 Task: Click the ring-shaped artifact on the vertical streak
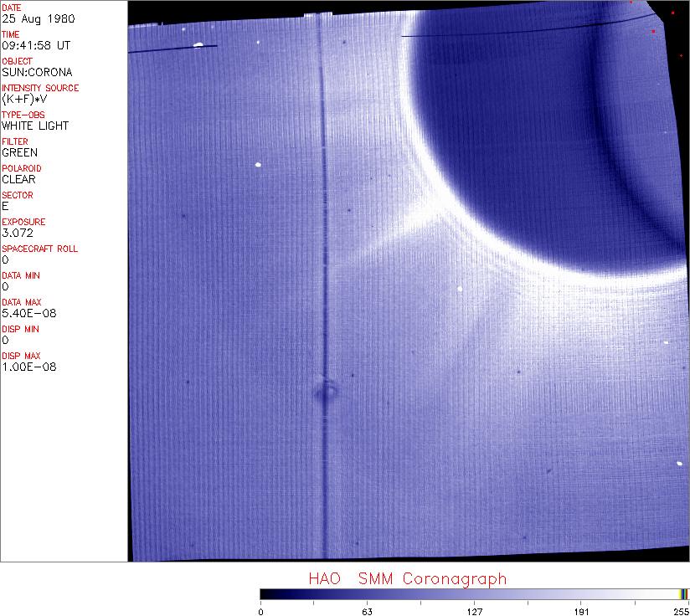coord(326,390)
